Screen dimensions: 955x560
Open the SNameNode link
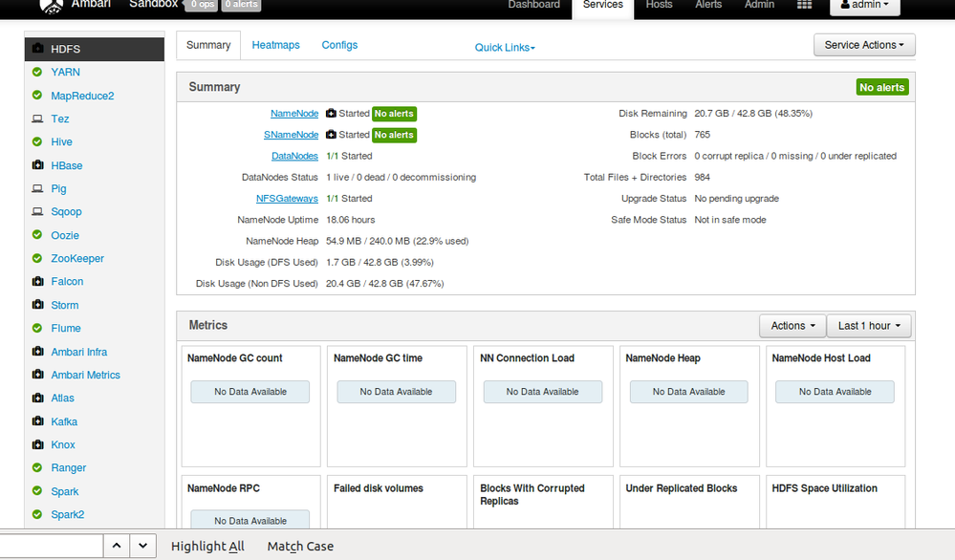pos(292,135)
